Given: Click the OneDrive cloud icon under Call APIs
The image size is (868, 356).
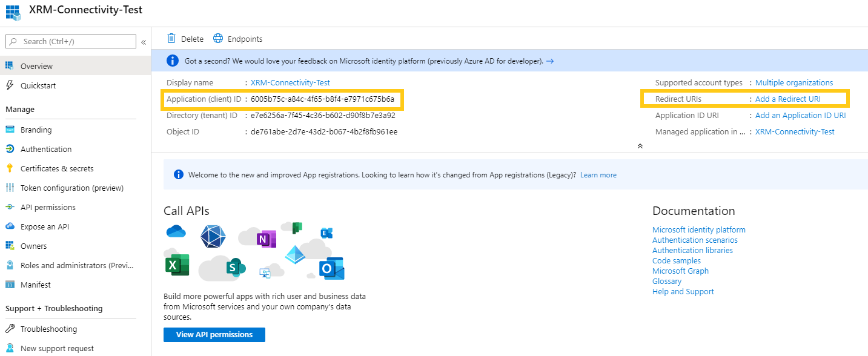Looking at the screenshot, I should [176, 231].
